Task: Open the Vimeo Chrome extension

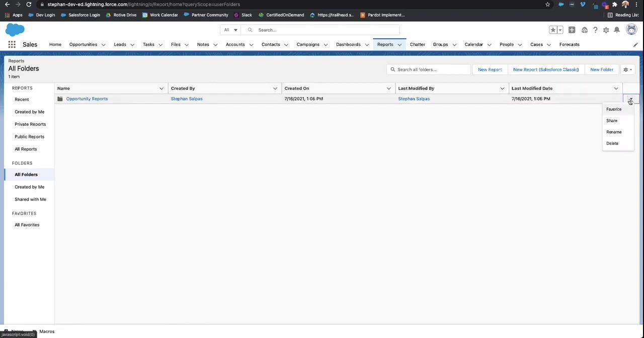Action: 583,5
